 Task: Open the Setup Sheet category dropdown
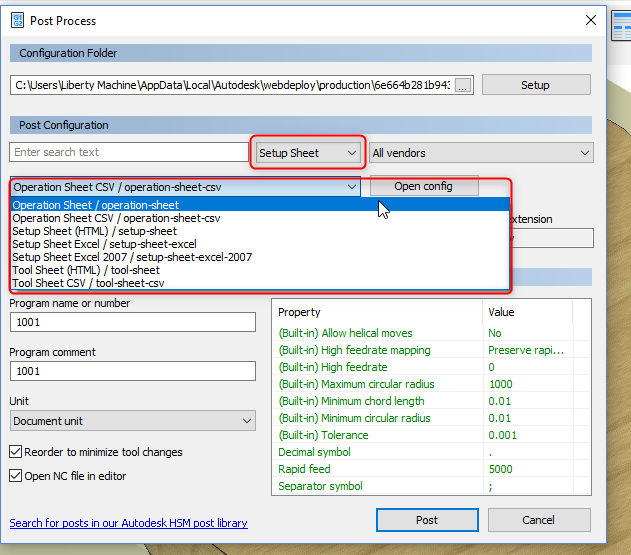[x=305, y=153]
